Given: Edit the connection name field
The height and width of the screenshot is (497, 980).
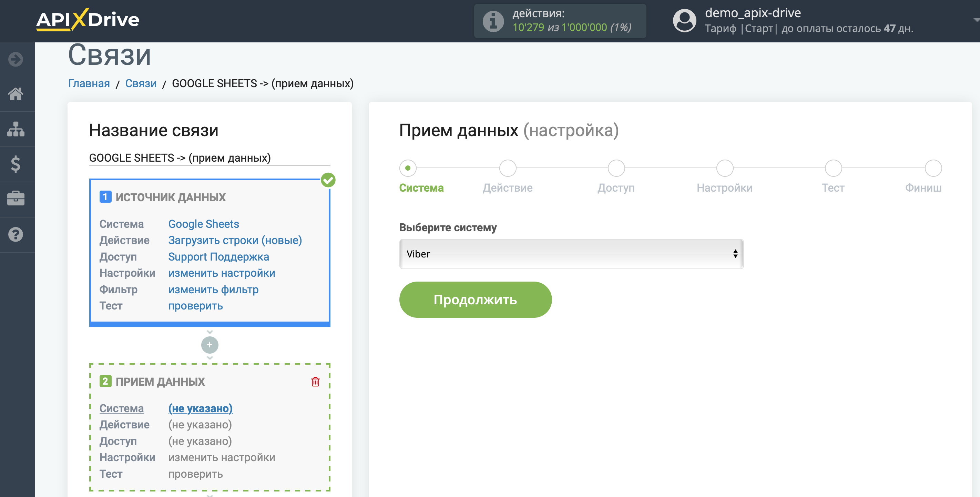Looking at the screenshot, I should (x=210, y=158).
